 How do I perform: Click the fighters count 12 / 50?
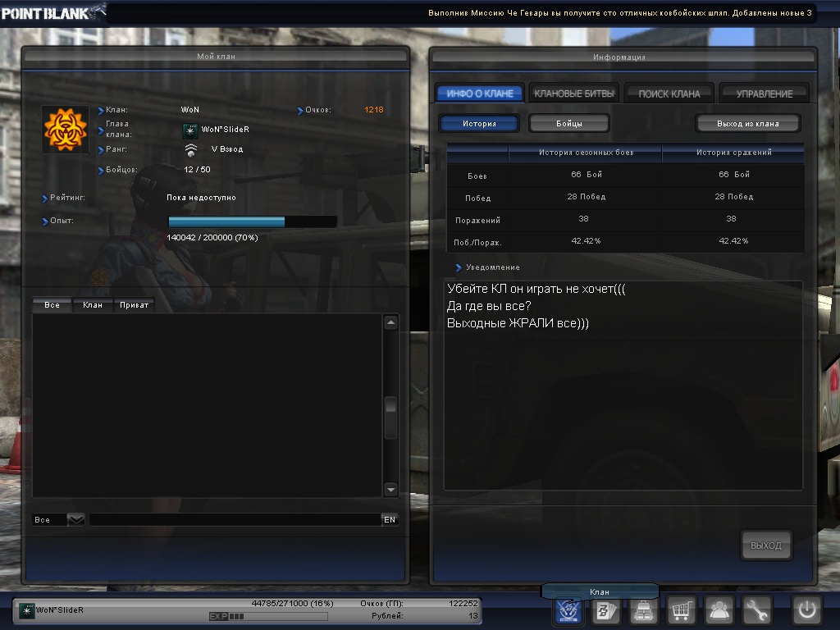point(197,169)
